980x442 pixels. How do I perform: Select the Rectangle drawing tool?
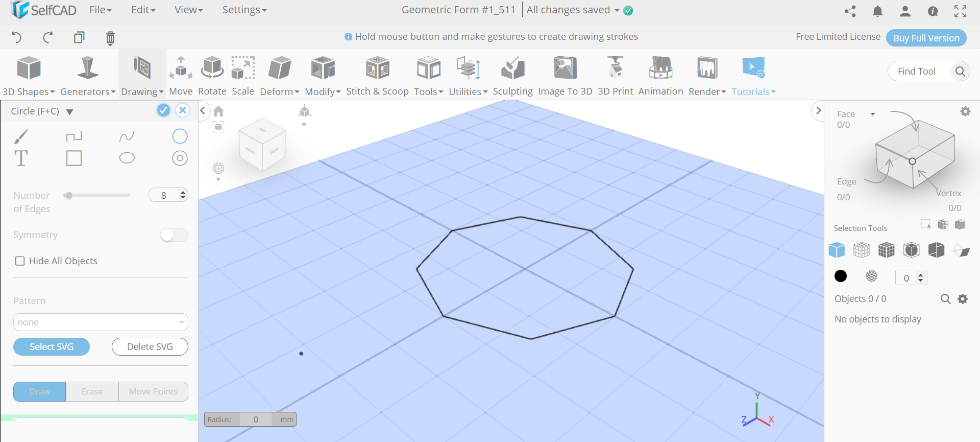tap(74, 158)
